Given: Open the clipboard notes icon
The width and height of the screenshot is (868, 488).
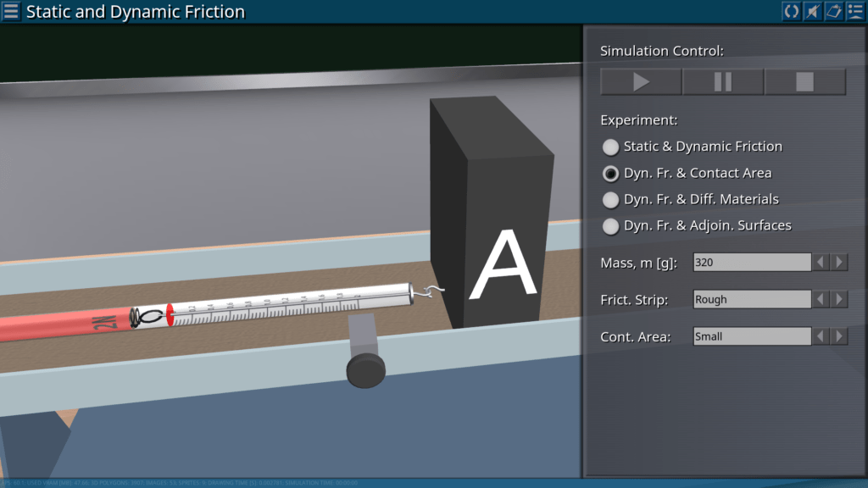Looking at the screenshot, I should 833,11.
